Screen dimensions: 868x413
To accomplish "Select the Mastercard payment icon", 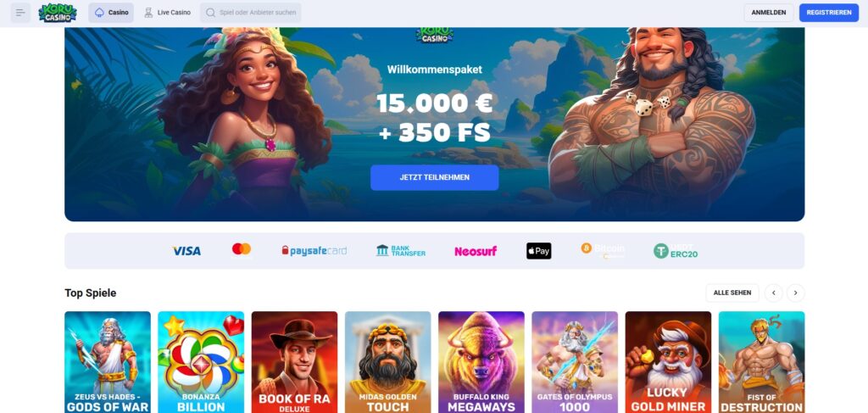I will (242, 251).
